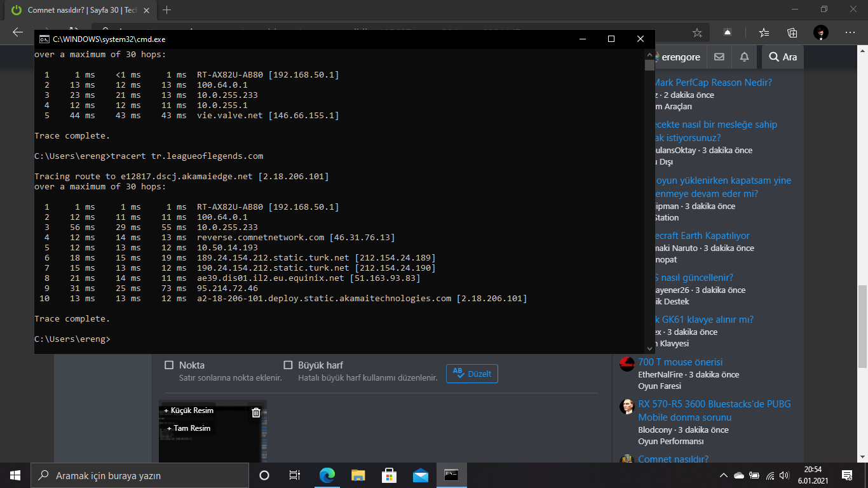Open the GK61 klavye alınır mı thread
This screenshot has height=488, width=868.
[703, 320]
